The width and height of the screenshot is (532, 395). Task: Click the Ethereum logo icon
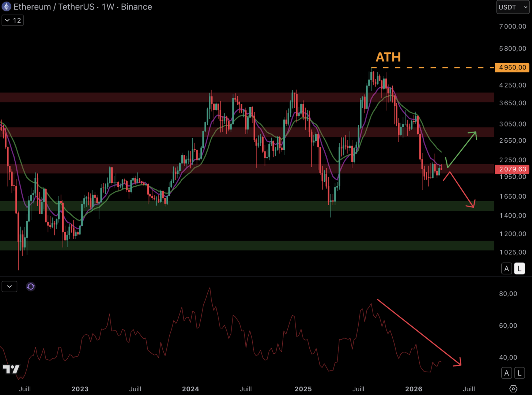coord(7,7)
